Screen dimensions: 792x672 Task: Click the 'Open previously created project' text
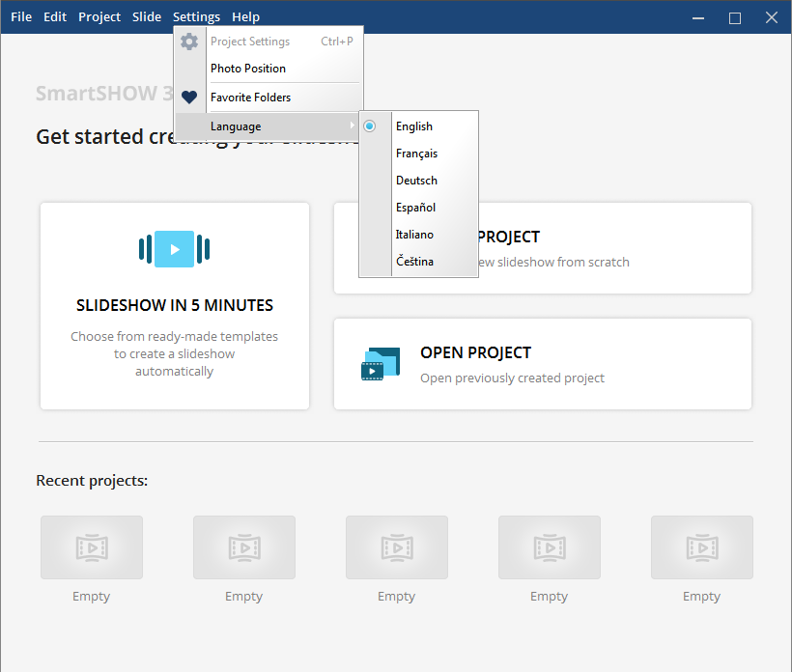(512, 378)
